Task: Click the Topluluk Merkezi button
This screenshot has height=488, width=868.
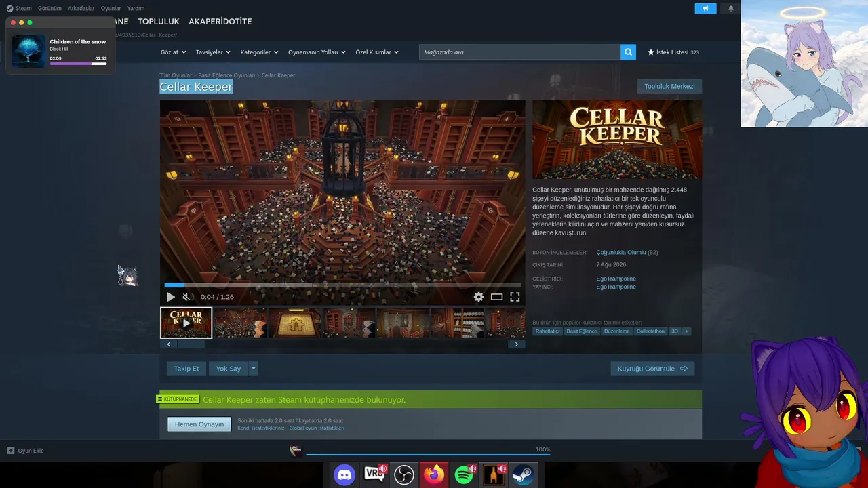Action: pos(669,87)
